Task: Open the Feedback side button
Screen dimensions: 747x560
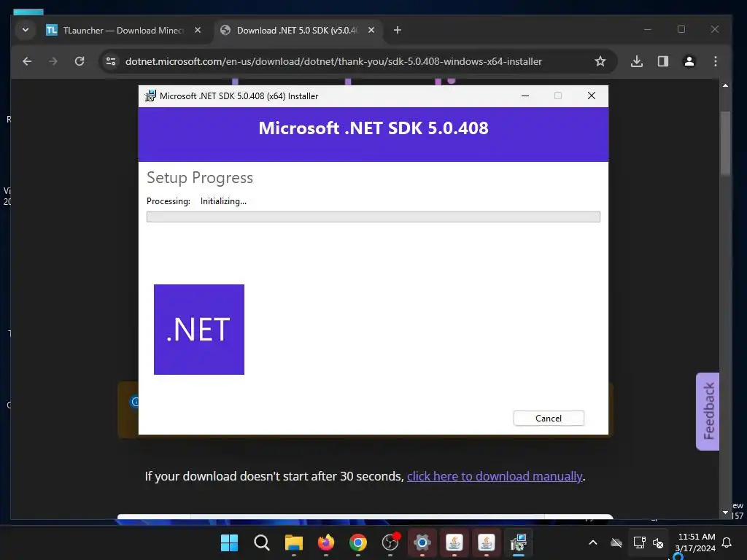Action: click(708, 411)
